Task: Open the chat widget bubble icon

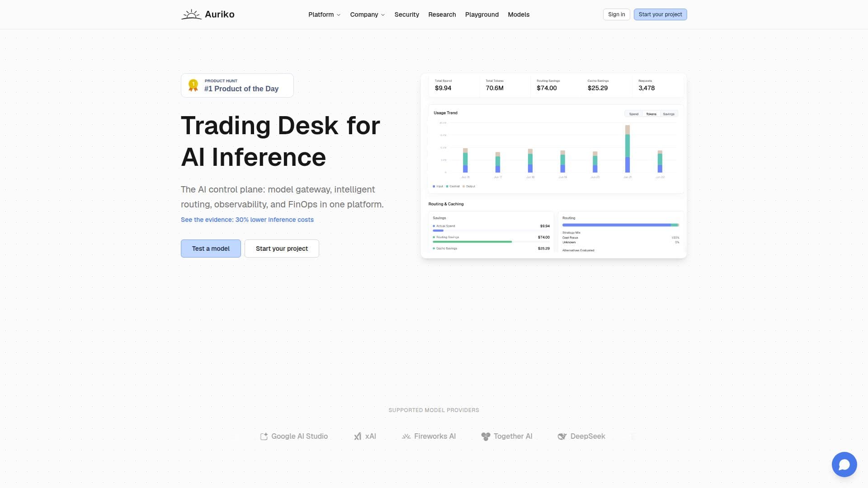Action: pyautogui.click(x=844, y=465)
